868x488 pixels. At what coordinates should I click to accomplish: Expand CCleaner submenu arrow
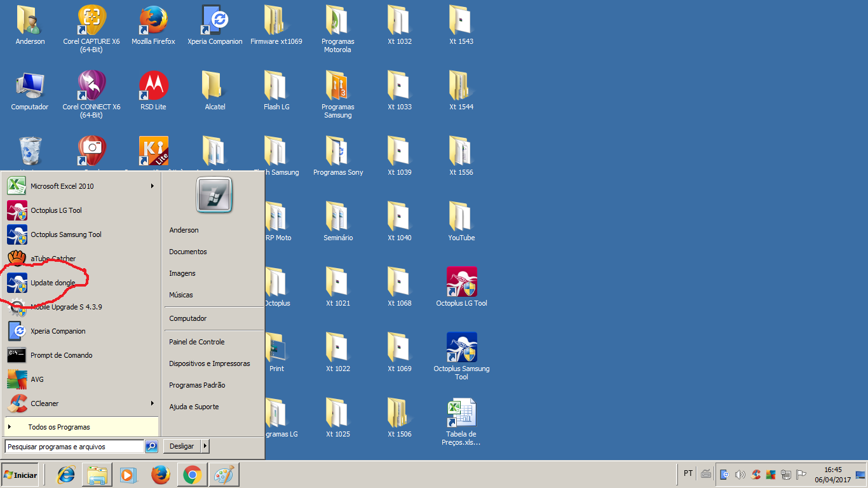tap(152, 403)
